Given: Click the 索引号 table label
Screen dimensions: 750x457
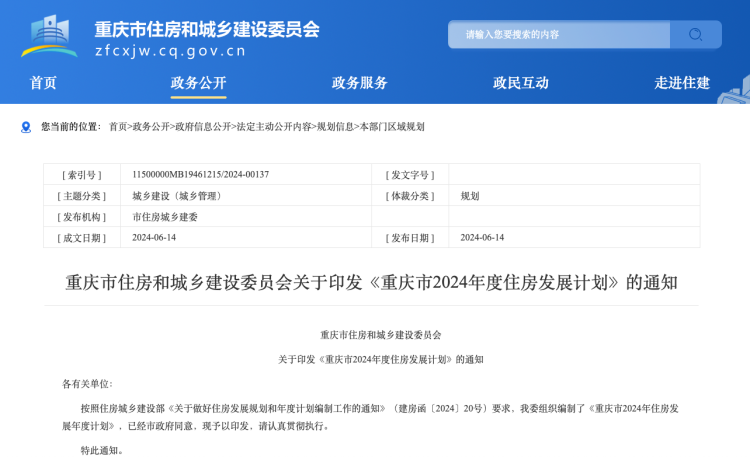Looking at the screenshot, I should (82, 175).
